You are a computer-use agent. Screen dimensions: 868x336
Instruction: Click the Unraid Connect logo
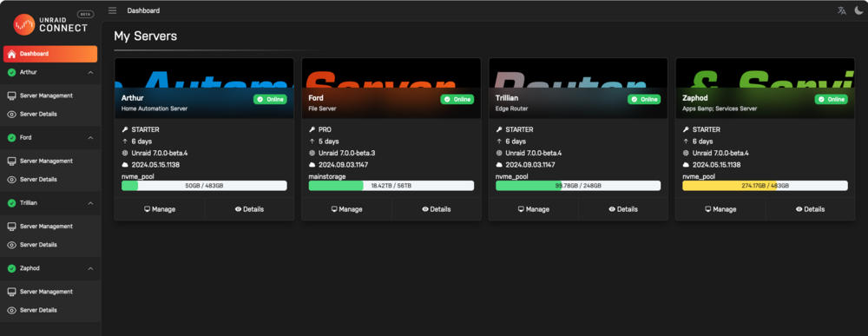[51, 24]
